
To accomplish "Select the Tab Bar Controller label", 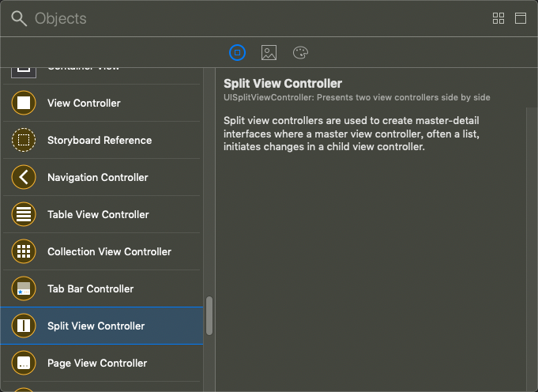I will [91, 288].
